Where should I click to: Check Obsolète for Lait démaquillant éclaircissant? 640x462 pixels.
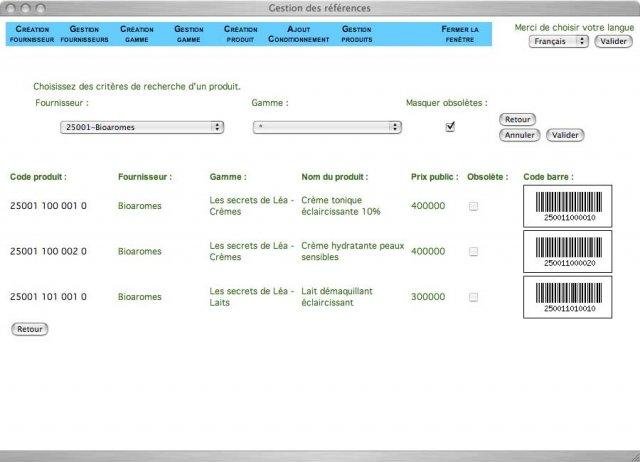tap(473, 297)
